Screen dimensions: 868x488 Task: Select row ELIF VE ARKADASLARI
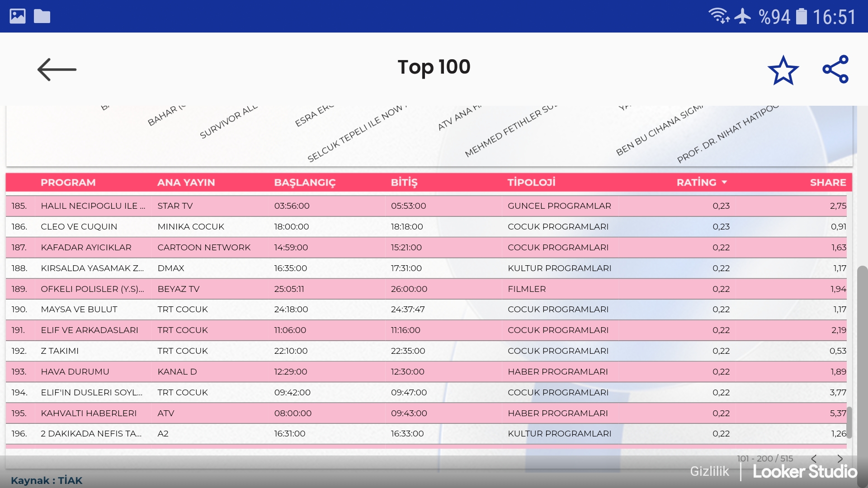click(426, 330)
